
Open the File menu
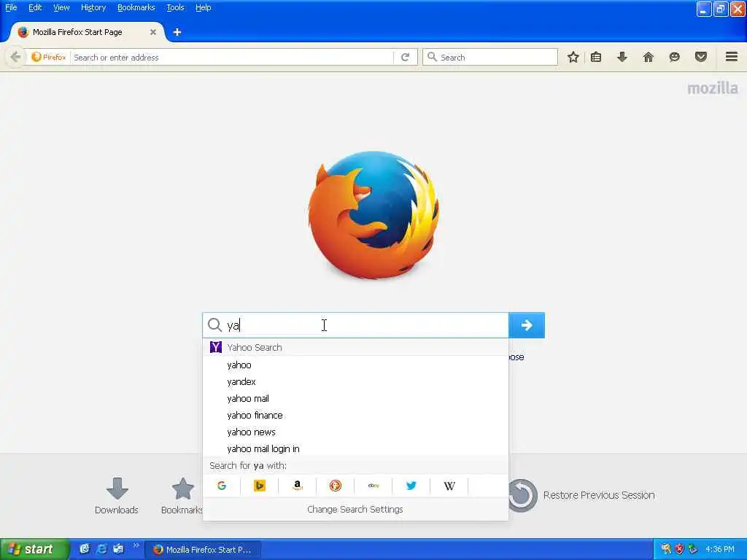point(11,7)
